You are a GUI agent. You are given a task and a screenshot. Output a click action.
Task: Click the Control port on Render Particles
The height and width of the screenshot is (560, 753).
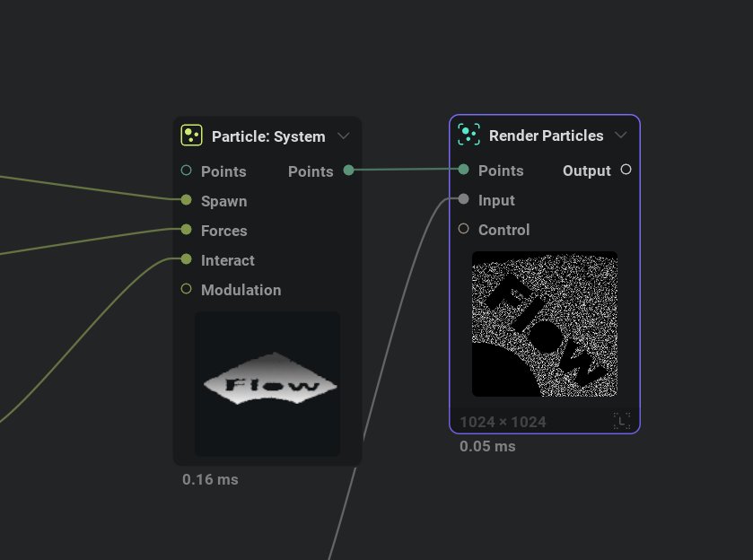coord(463,229)
